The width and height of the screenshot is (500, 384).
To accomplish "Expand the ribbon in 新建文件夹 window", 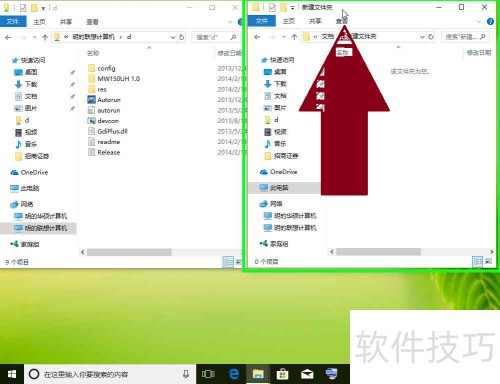I will [x=479, y=22].
